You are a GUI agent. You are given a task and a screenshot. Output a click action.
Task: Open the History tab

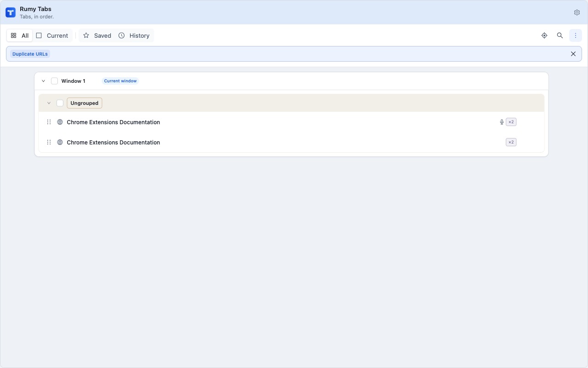pyautogui.click(x=134, y=35)
